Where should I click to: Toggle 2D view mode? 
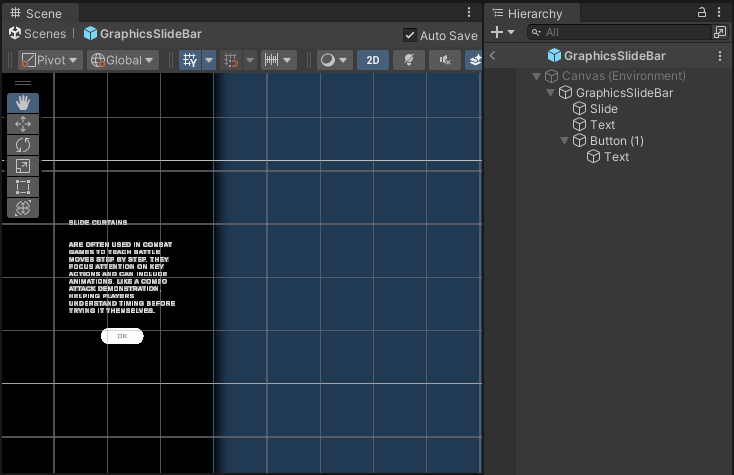tap(372, 60)
